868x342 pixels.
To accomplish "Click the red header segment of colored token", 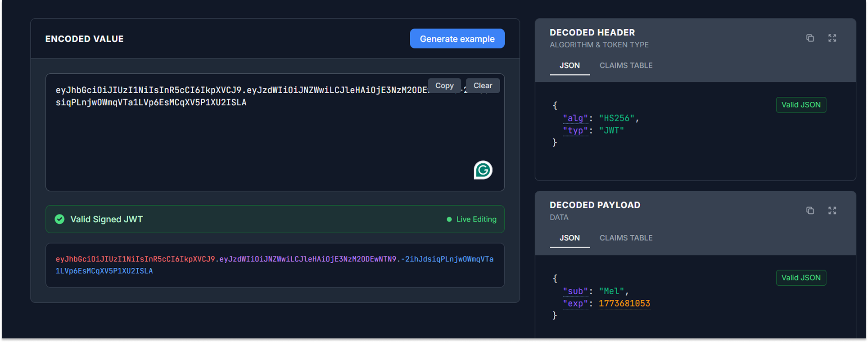I will coord(135,259).
